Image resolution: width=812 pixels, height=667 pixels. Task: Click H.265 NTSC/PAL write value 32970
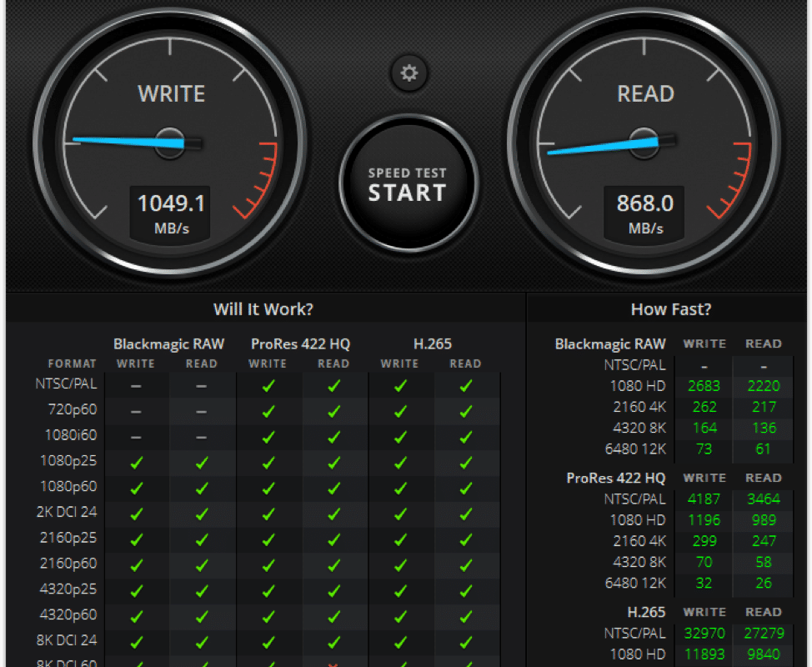704,633
